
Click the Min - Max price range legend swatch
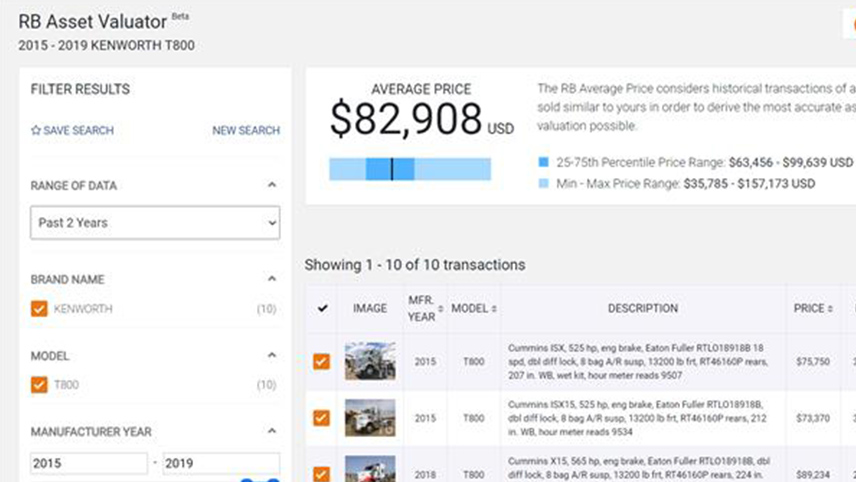coord(544,183)
